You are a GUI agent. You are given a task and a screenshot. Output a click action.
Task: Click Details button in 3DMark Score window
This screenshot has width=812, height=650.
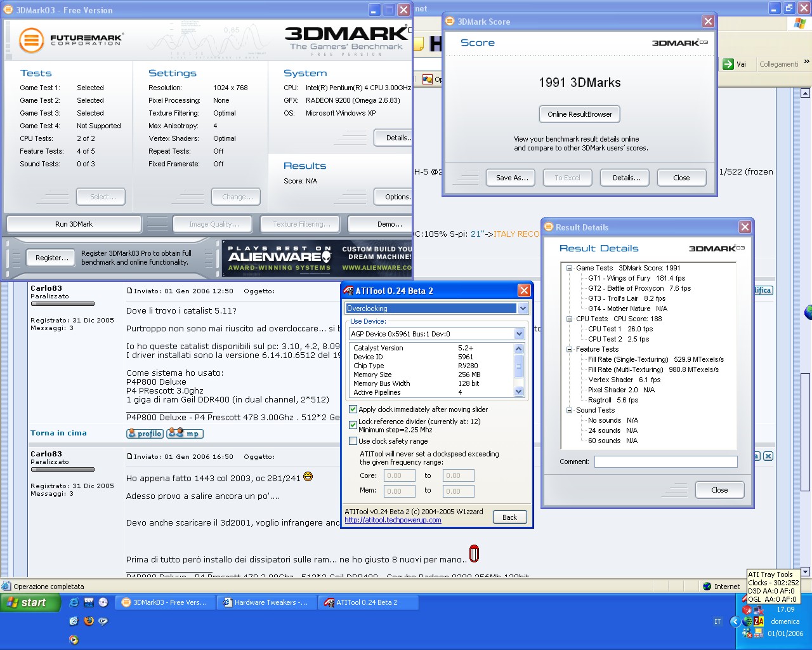625,178
